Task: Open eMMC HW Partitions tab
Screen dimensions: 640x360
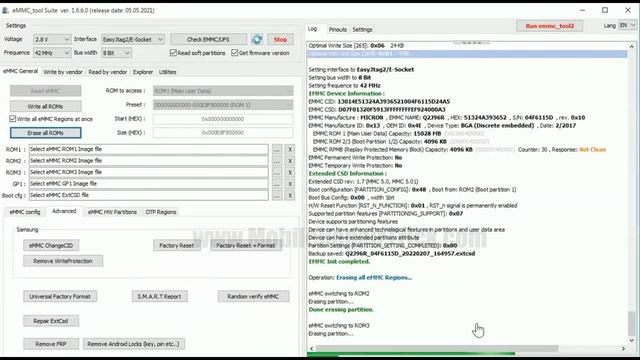Action: (x=112, y=212)
